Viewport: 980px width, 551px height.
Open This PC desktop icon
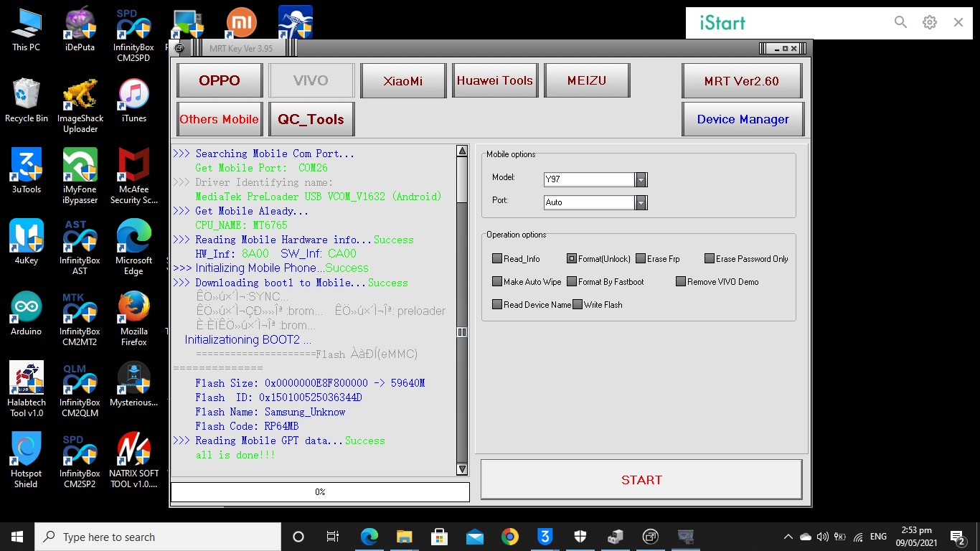coord(26,29)
